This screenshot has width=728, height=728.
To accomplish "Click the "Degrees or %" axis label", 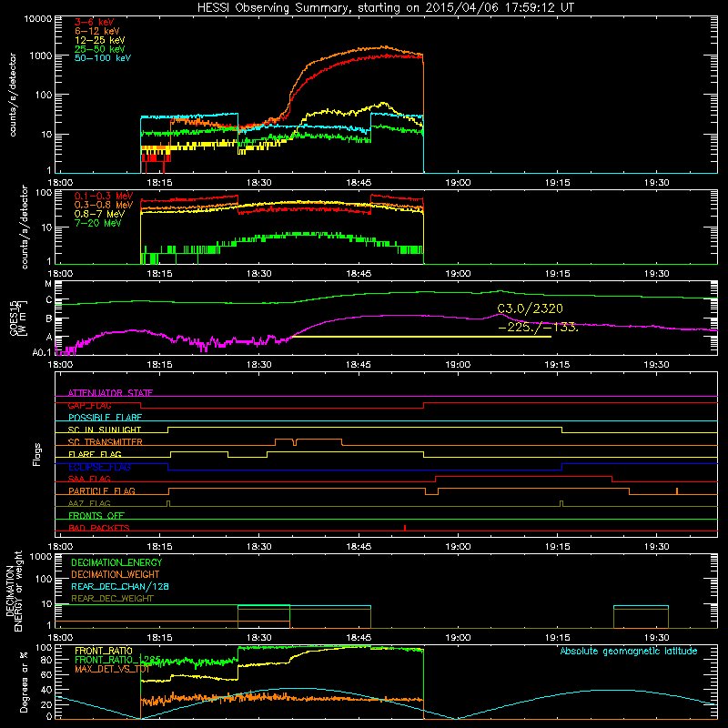I will 24,682.
